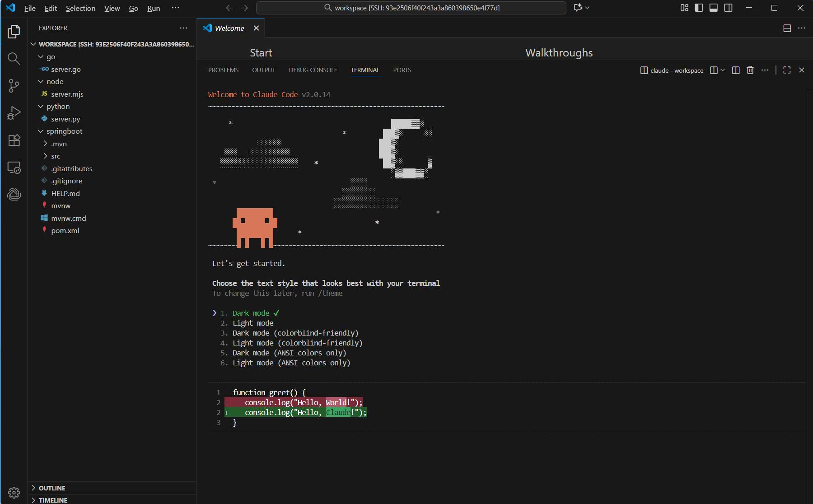Collapse the springboot folder

click(64, 131)
